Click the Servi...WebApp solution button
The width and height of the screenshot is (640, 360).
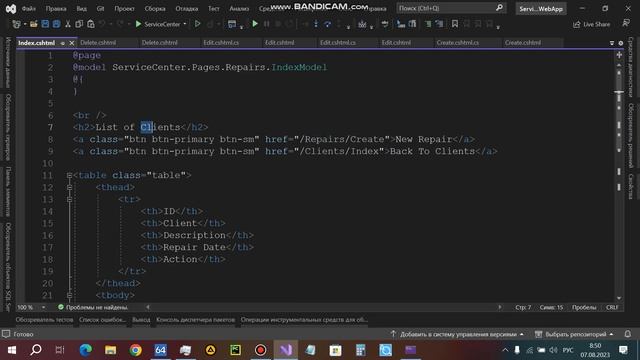point(541,9)
